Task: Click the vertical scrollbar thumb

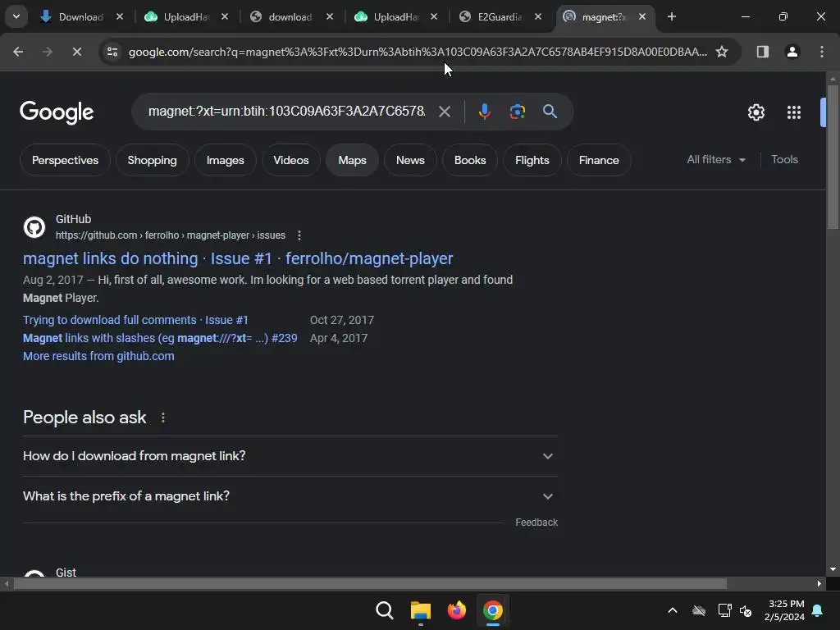Action: click(x=833, y=157)
